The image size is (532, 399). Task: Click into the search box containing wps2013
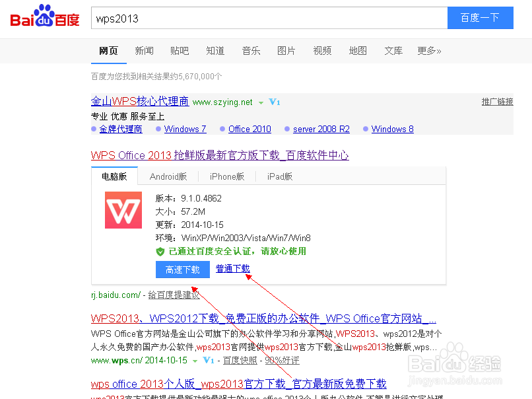tap(269, 18)
